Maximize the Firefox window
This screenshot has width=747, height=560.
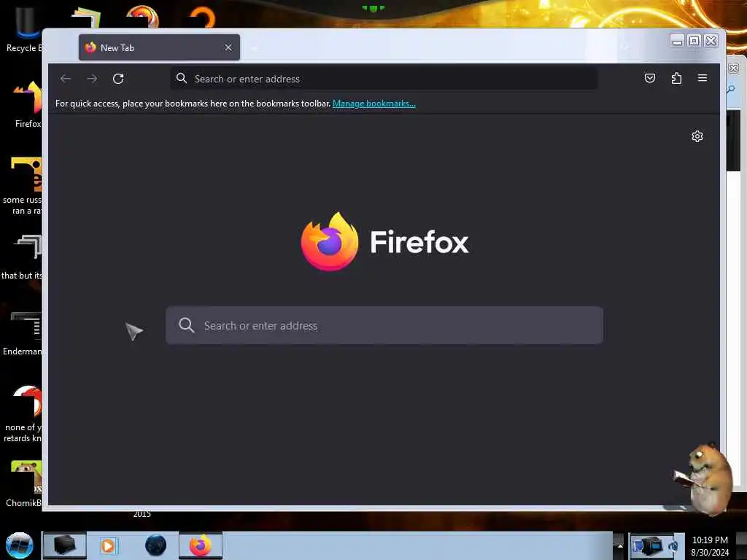[x=694, y=41]
